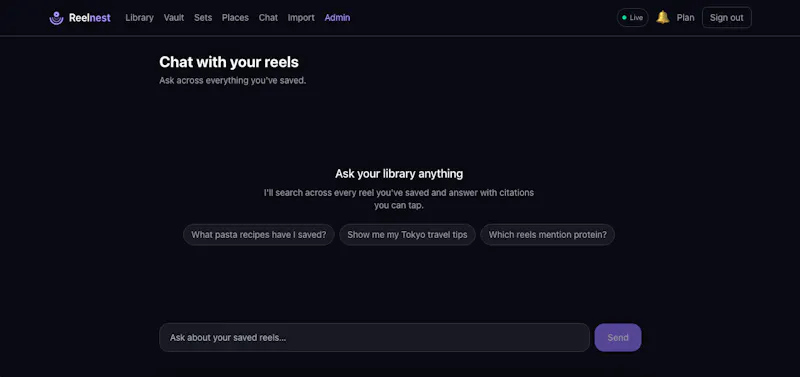The width and height of the screenshot is (800, 377).
Task: Click 'Ask across everything you've saved.' subtitle
Action: tap(233, 81)
